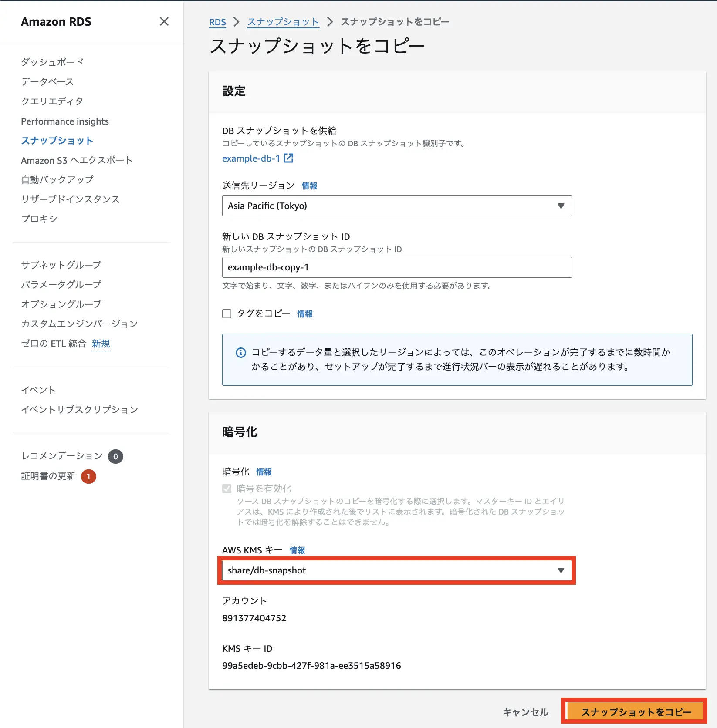
Task: Click the recommendations counter badge showing 0
Action: point(115,456)
